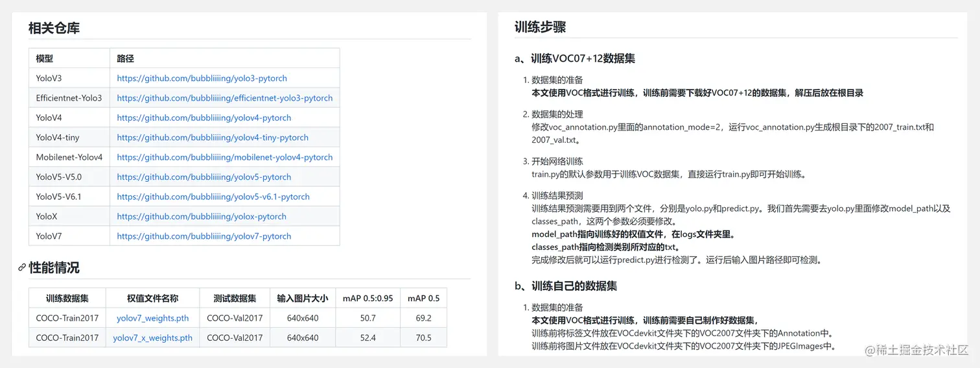Click the 权值文件名称 column header
Screen dimensions: 980x368
tap(153, 299)
